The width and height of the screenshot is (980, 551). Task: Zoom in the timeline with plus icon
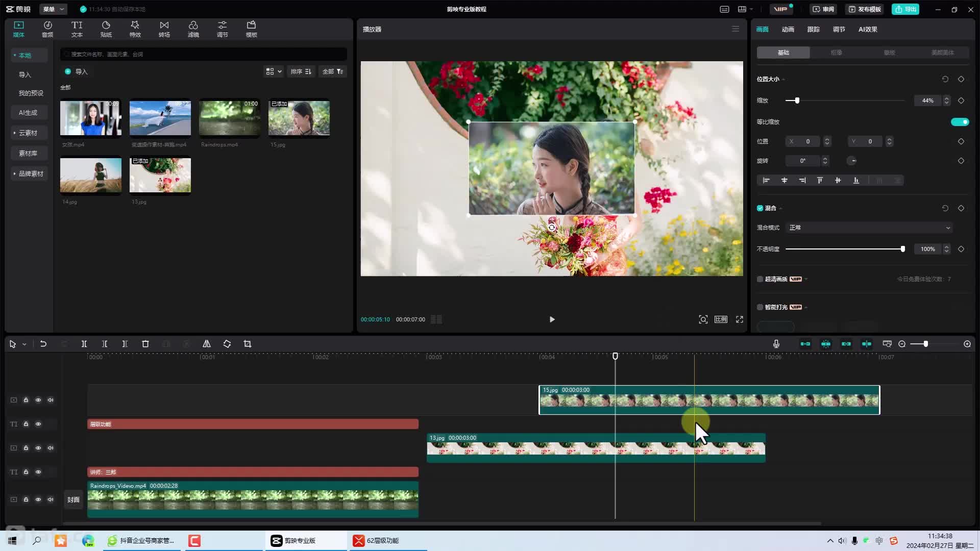pos(967,344)
